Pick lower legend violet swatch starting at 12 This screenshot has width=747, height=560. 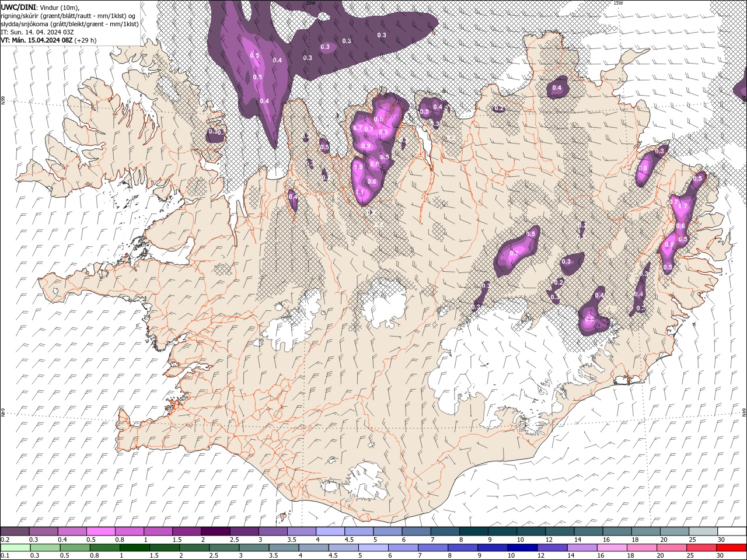pyautogui.click(x=551, y=548)
